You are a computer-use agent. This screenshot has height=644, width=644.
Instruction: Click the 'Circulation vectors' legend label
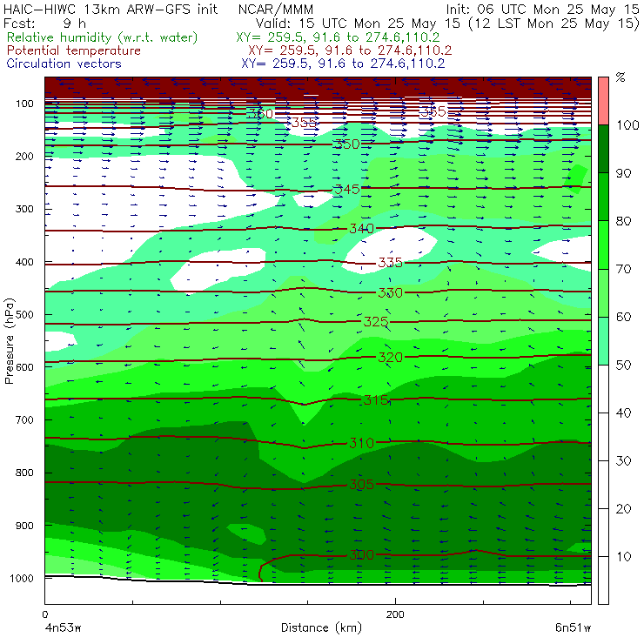click(64, 64)
